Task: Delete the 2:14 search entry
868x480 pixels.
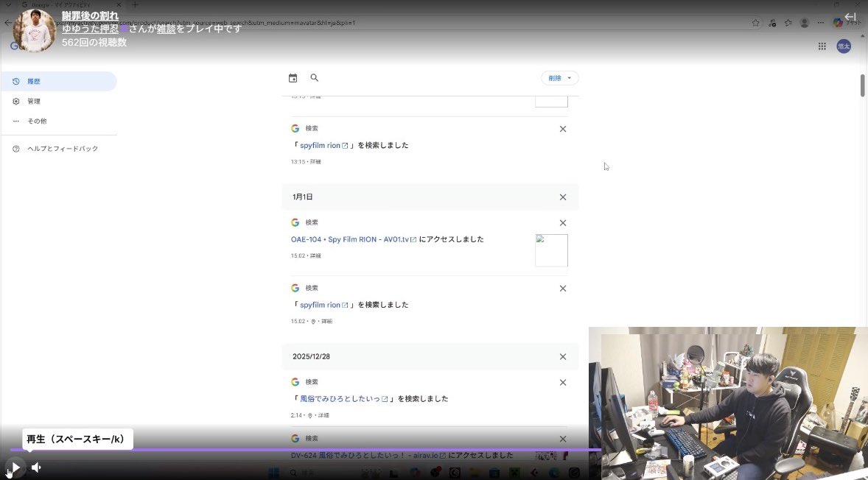Action: pyautogui.click(x=563, y=382)
